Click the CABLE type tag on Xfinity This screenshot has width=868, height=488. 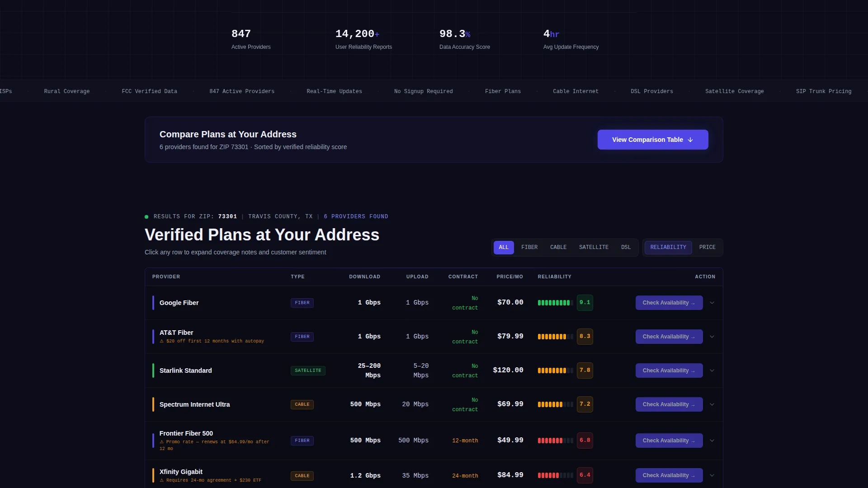(x=302, y=476)
